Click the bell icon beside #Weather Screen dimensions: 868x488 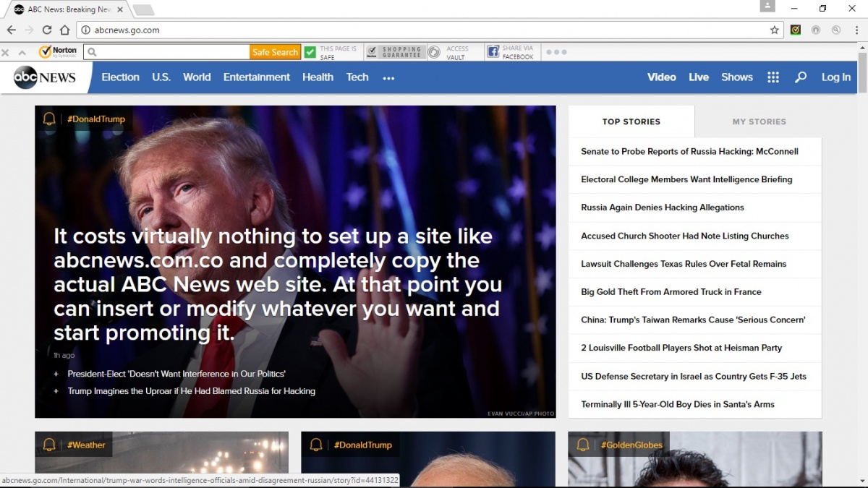(49, 445)
